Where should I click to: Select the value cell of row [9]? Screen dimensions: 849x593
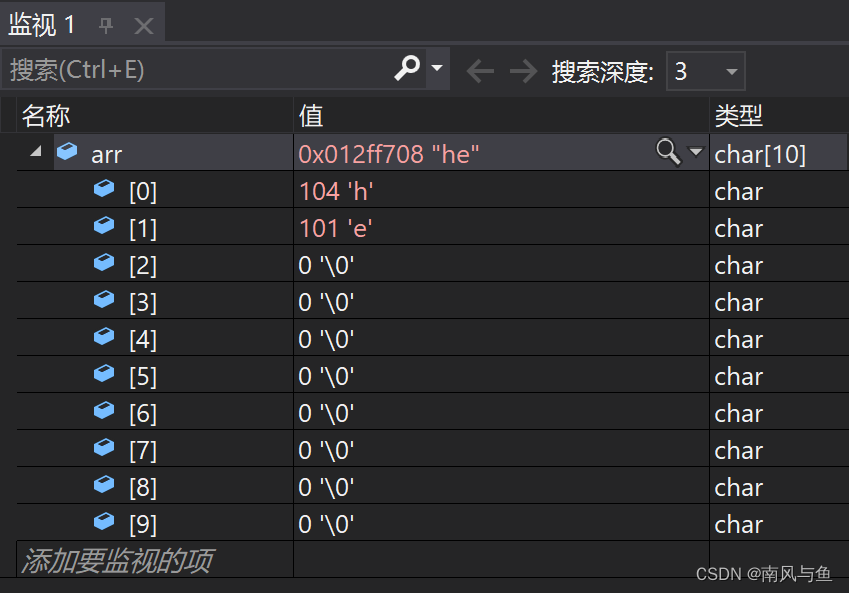coord(501,523)
